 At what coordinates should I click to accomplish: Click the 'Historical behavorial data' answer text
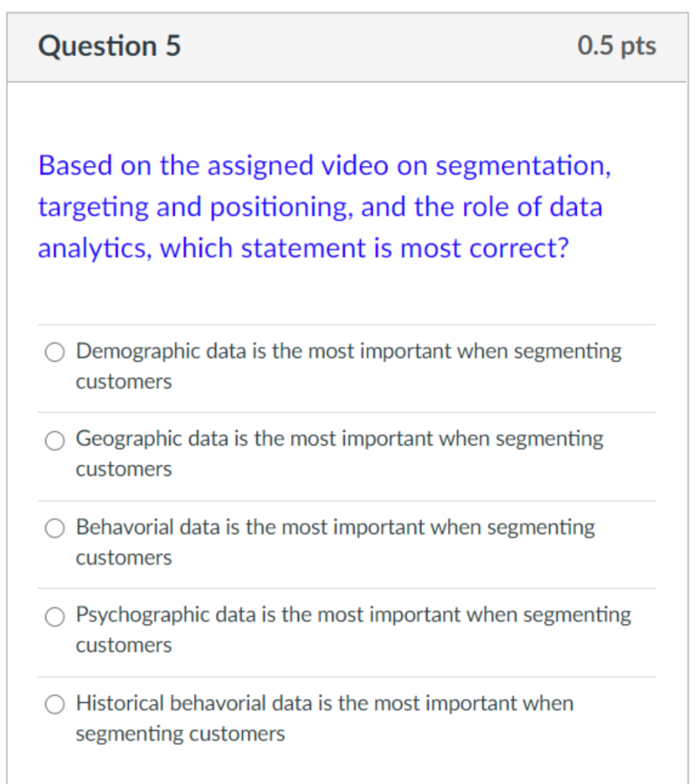coord(324,703)
